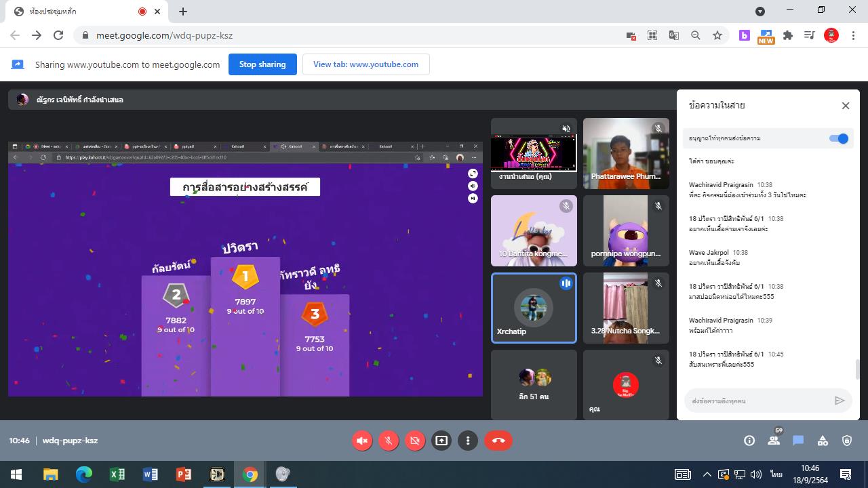Click message 'อยากเห็นเสื้อจังคับ'
The height and width of the screenshot is (488, 868).
714,263
